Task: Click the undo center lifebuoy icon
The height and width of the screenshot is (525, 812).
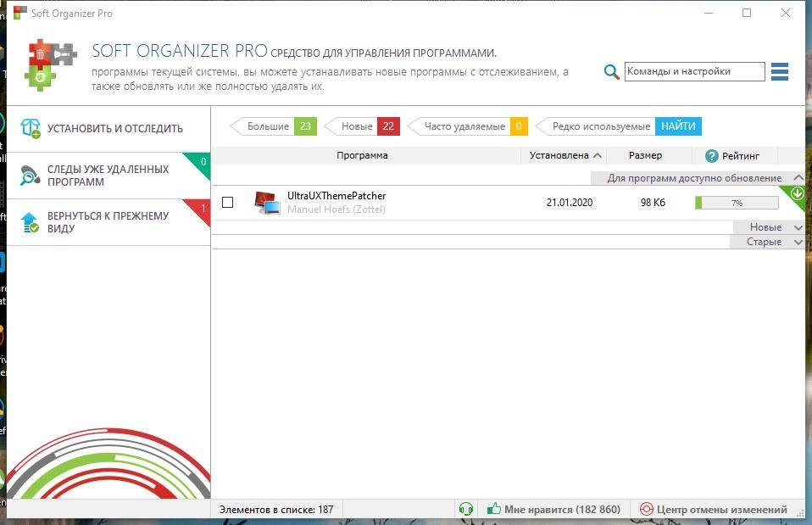Action: point(646,509)
